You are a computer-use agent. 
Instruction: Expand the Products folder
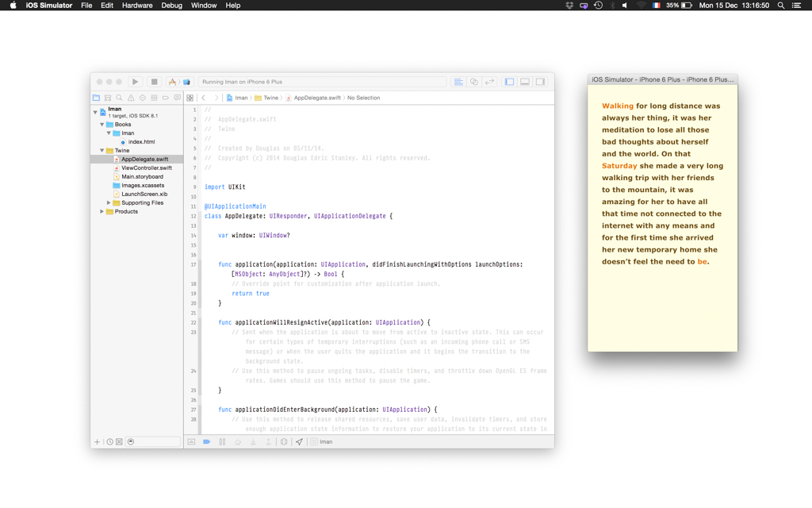102,212
